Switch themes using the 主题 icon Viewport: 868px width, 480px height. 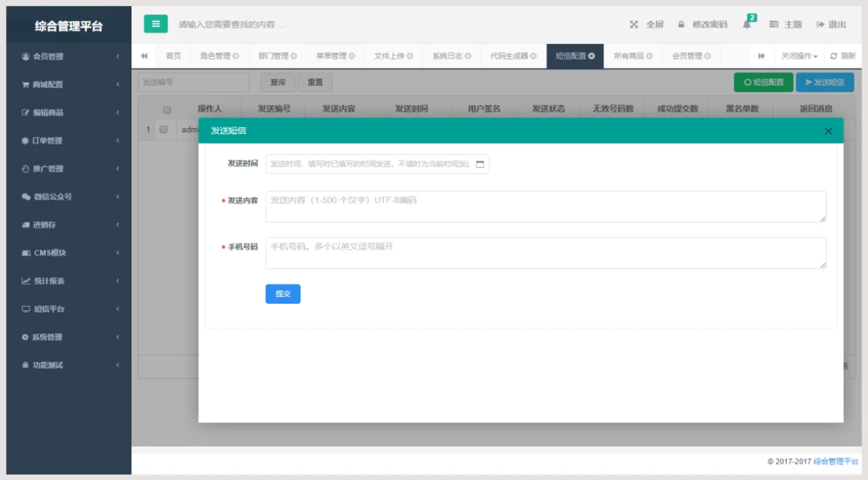[774, 24]
